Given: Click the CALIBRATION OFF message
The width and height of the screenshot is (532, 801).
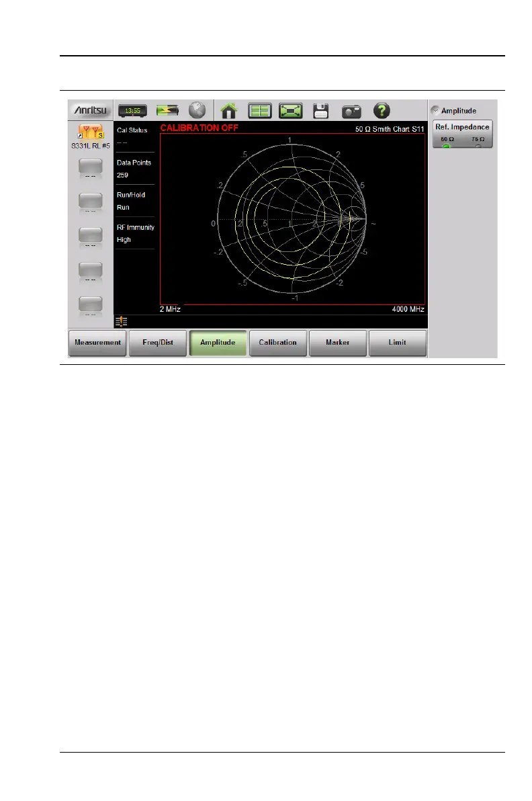Looking at the screenshot, I should coord(199,128).
